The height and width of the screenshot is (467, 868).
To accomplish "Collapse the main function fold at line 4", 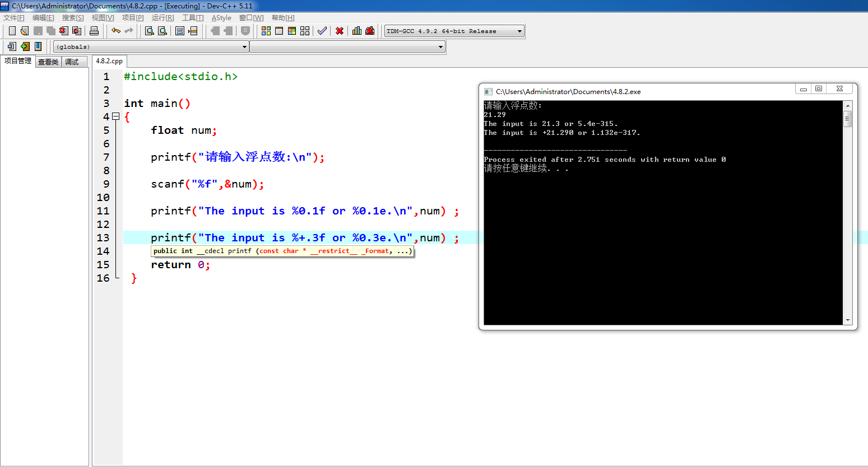I will (116, 116).
